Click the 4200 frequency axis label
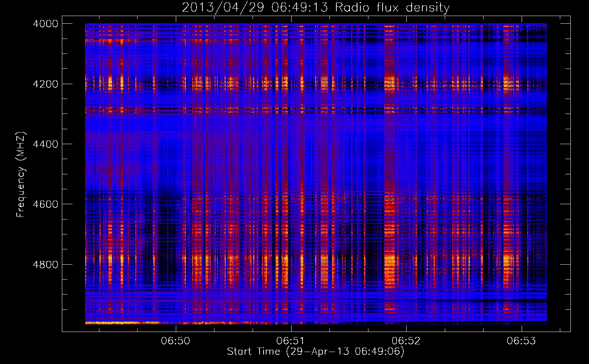Screen dimensions: 589x364 click(46, 84)
